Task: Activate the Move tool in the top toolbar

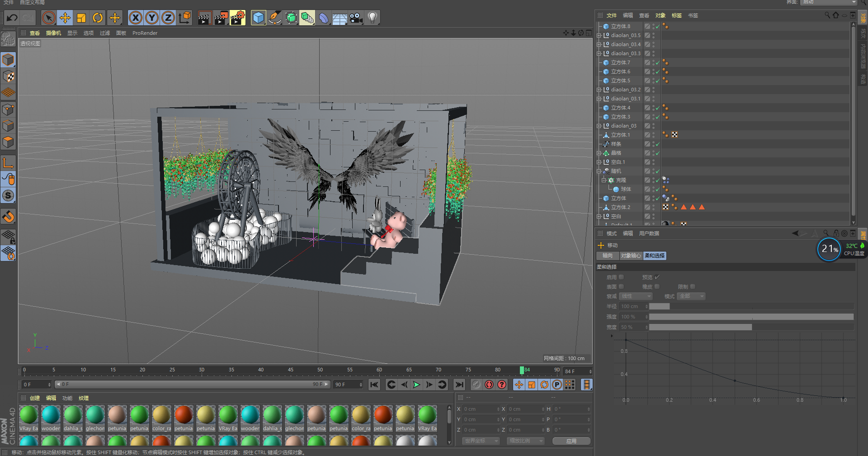Action: click(x=65, y=18)
